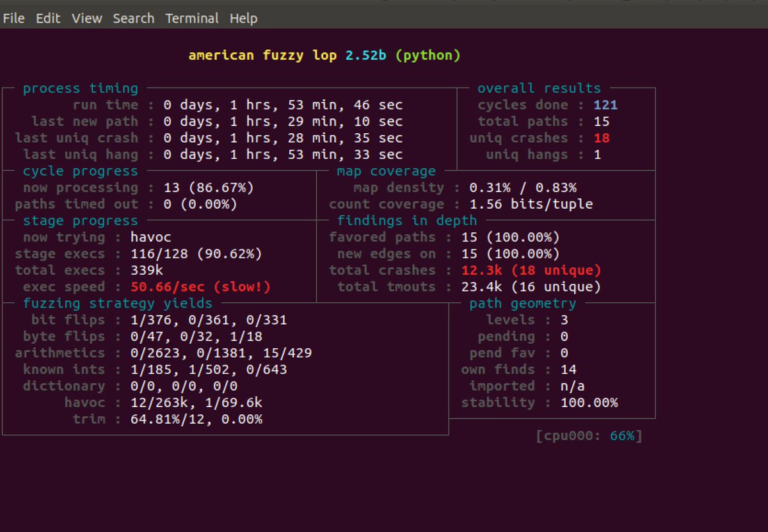This screenshot has height=532, width=768.
Task: Click the imported value n/a
Action: click(x=573, y=387)
